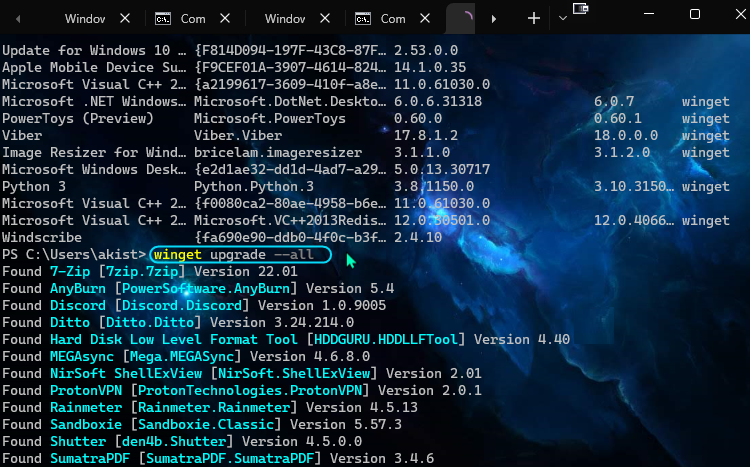
Task: Click available version '3.1.2.0'
Action: (x=622, y=153)
